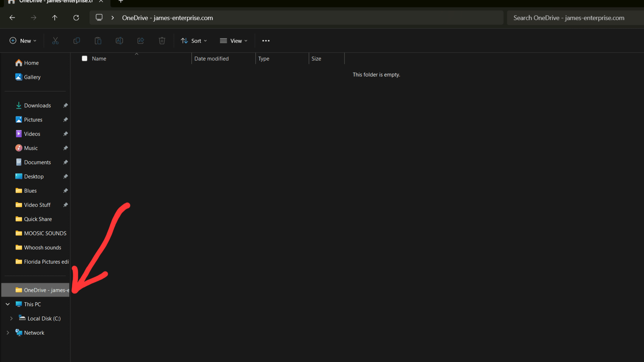Refresh the current folder view
The height and width of the screenshot is (362, 644).
[x=76, y=18]
